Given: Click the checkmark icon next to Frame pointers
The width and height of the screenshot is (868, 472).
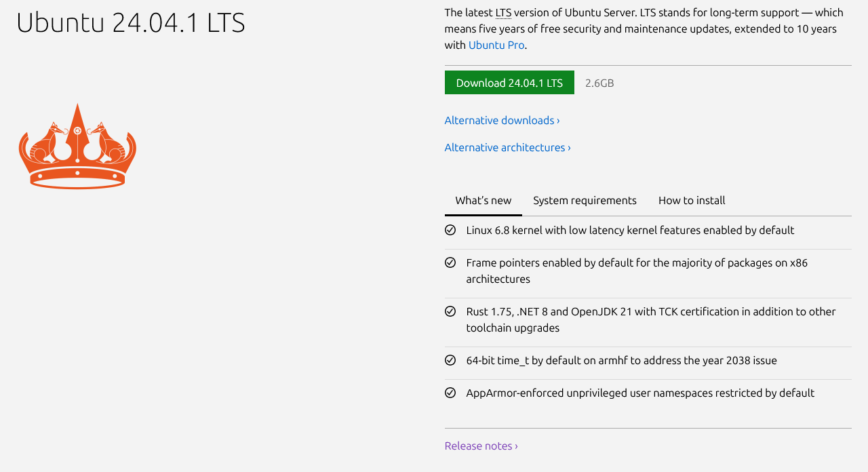Looking at the screenshot, I should (450, 262).
